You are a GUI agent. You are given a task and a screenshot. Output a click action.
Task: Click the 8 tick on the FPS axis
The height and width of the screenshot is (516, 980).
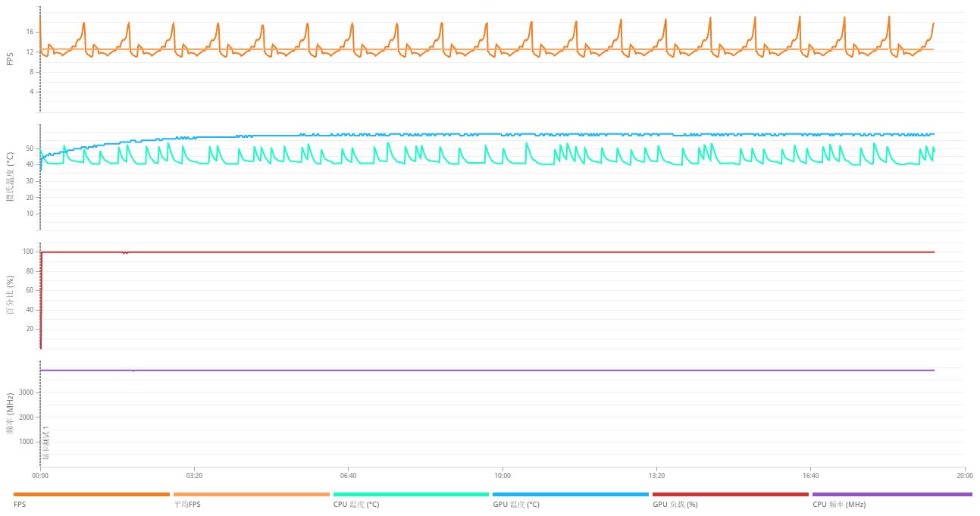point(32,71)
